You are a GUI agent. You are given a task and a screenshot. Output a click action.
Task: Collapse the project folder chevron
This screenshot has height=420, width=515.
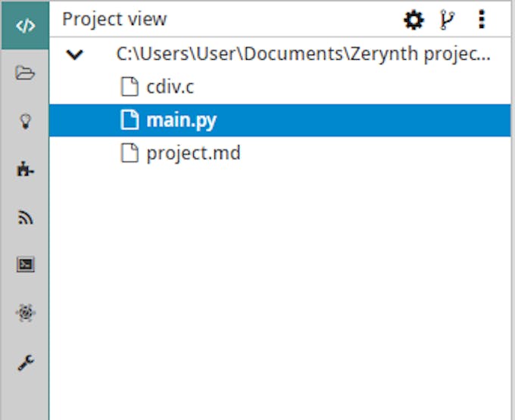point(75,54)
